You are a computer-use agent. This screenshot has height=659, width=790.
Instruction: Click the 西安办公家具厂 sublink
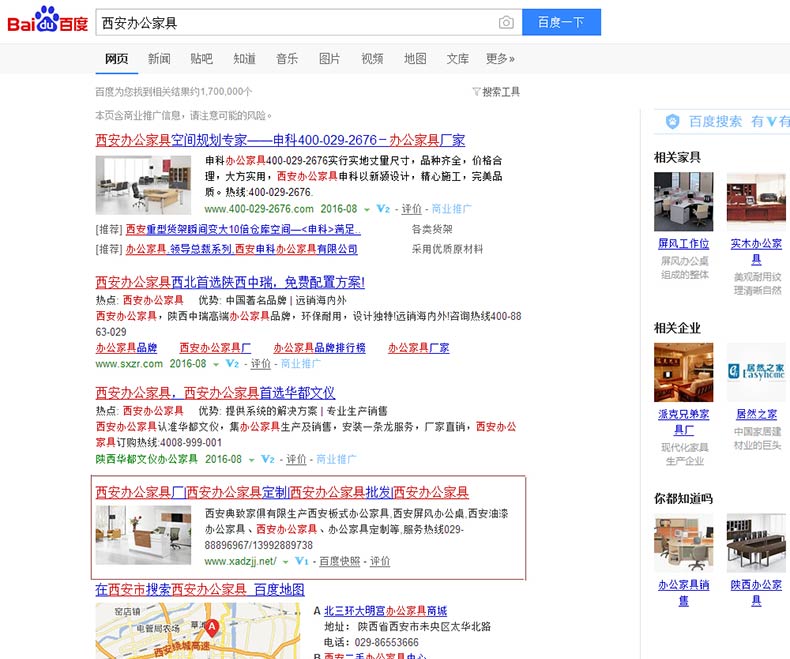pyautogui.click(x=215, y=348)
